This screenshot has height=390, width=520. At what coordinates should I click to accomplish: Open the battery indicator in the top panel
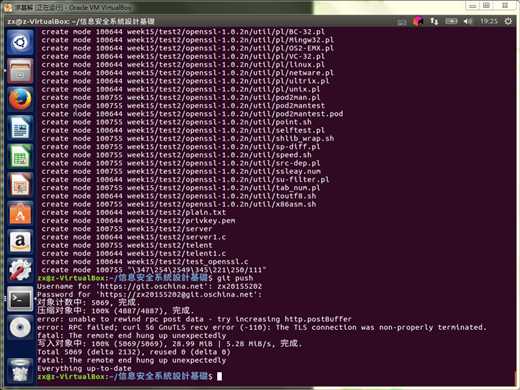451,21
